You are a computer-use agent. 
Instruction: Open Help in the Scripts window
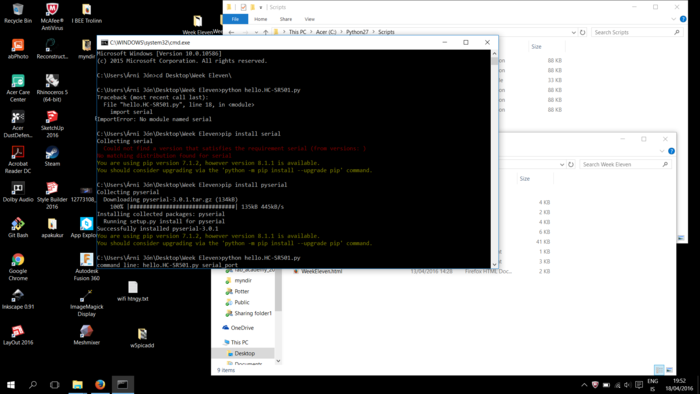[683, 19]
